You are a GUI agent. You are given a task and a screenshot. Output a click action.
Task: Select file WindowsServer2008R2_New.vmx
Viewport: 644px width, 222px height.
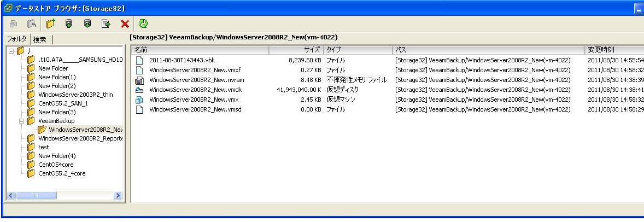click(194, 100)
